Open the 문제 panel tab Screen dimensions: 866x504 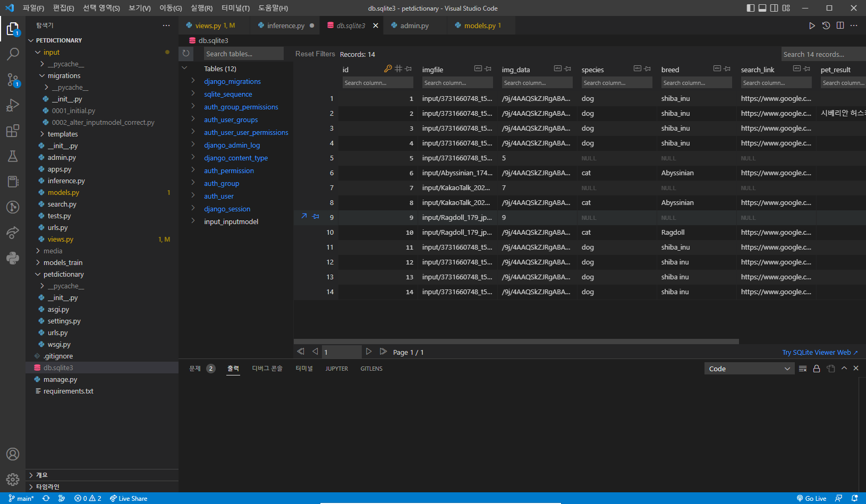(x=202, y=369)
